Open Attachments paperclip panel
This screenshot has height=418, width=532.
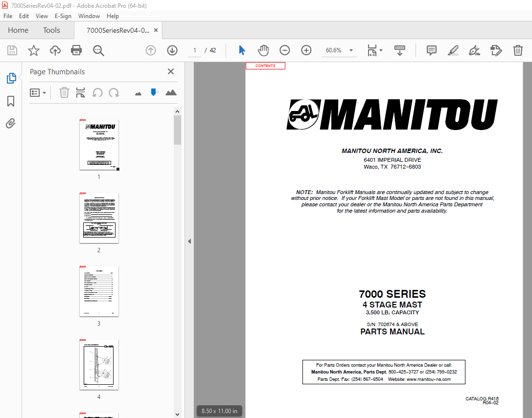point(11,123)
